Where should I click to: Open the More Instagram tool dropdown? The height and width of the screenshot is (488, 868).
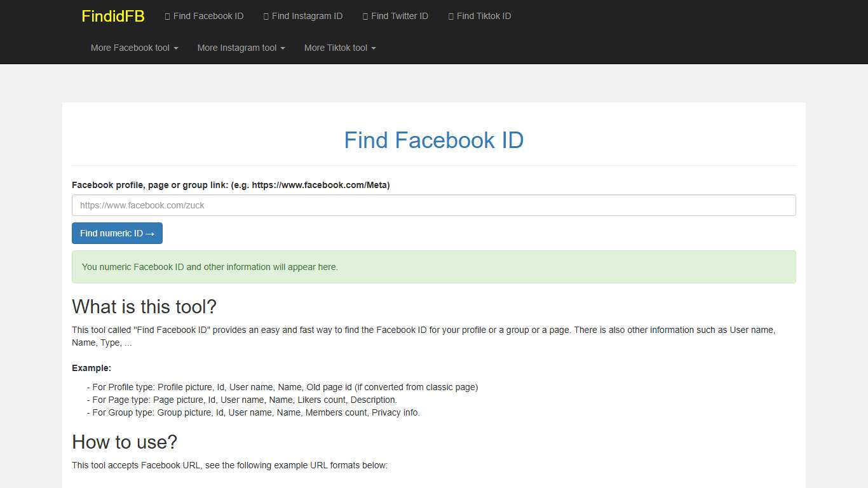241,48
